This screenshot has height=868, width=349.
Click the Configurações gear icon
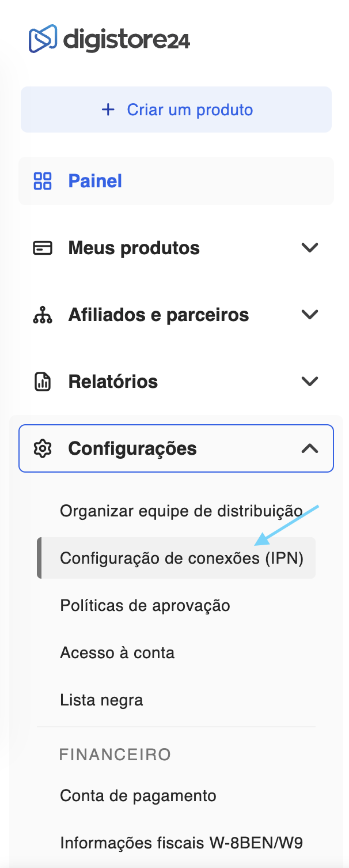[x=43, y=448]
